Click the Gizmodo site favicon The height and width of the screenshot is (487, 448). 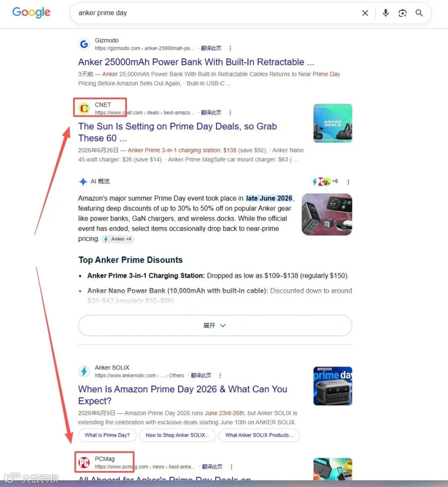tap(84, 44)
